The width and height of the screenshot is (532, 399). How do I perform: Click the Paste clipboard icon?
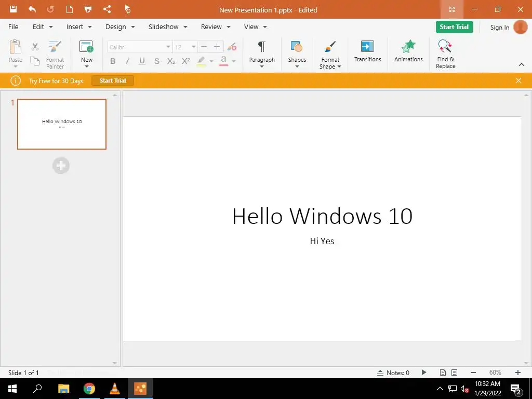15,47
